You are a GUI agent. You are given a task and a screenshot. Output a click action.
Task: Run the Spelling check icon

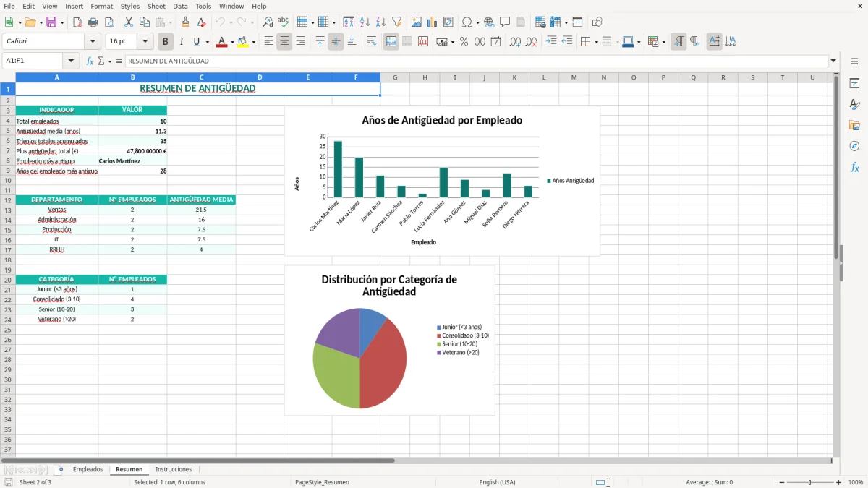coord(284,22)
